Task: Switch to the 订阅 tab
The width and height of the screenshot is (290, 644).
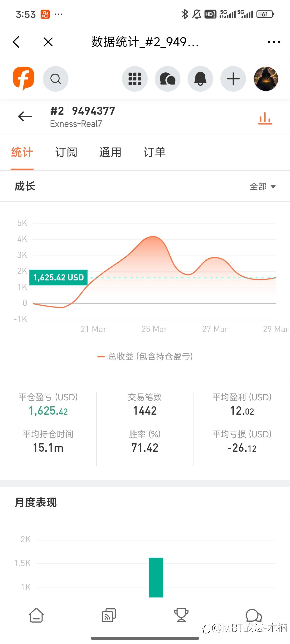Action: 66,152
